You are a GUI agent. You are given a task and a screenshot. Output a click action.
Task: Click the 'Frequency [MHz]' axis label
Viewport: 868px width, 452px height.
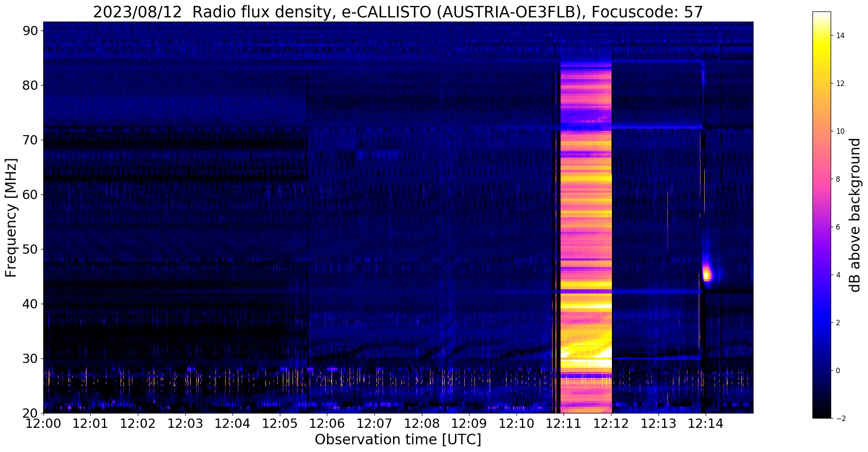(11, 218)
